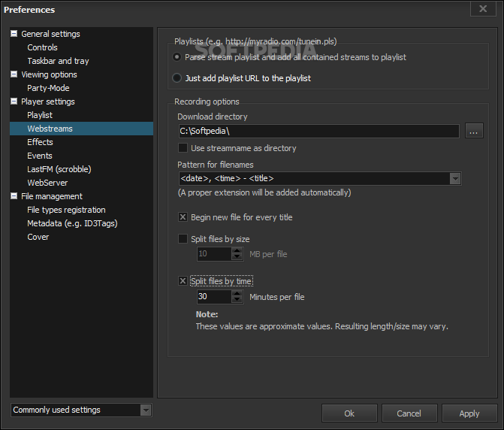This screenshot has height=430, width=504.
Task: Click the Minutes per file value field
Action: (214, 296)
